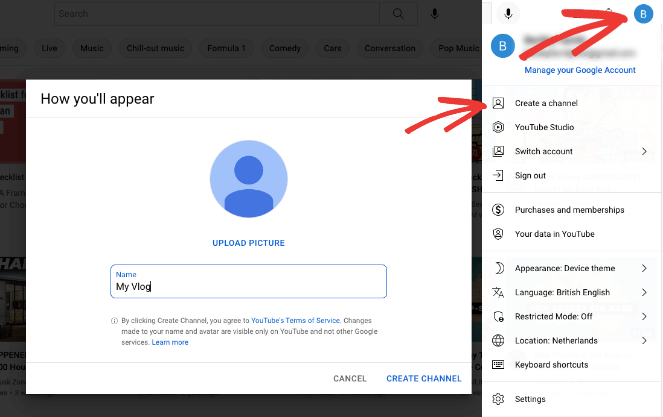The image size is (663, 417).
Task: Open the account avatar in top right
Action: coord(642,14)
